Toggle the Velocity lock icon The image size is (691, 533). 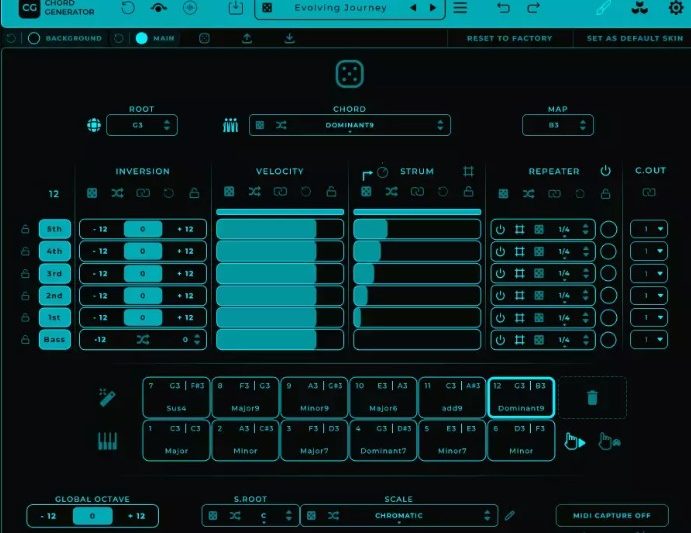(331, 191)
